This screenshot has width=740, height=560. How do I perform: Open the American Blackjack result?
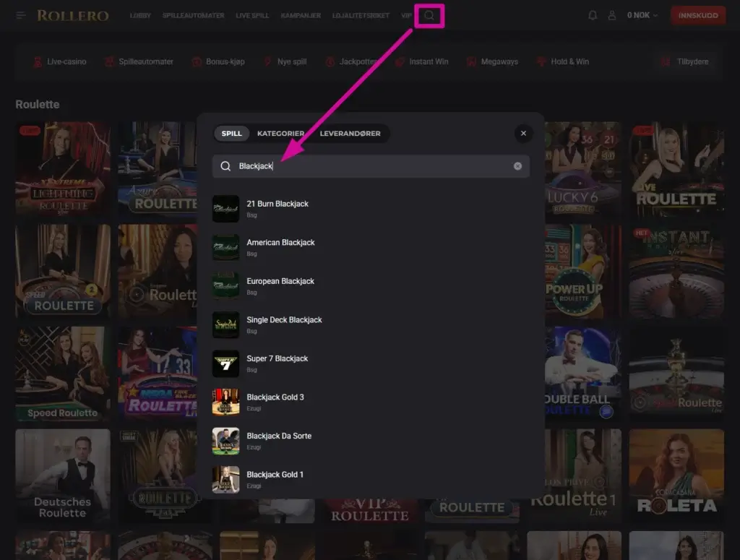tap(371, 247)
